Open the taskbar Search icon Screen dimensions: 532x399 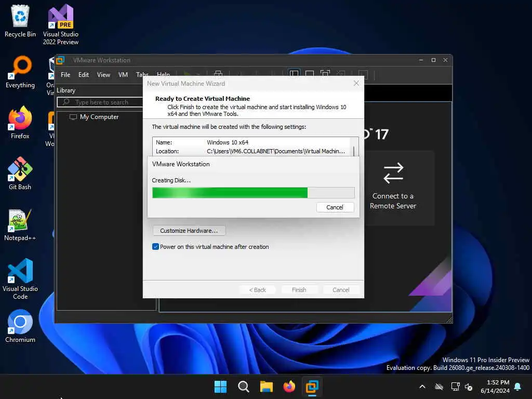pos(243,387)
